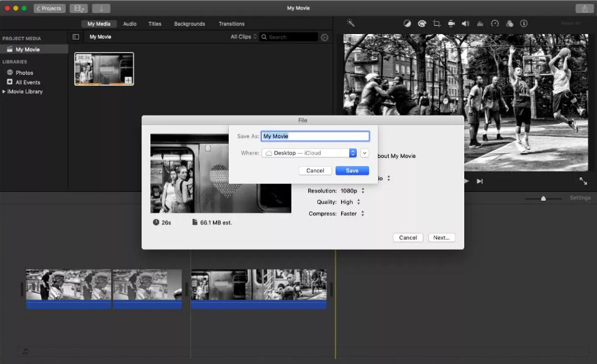
Task: Switch to the Transitions tab
Action: pos(231,24)
